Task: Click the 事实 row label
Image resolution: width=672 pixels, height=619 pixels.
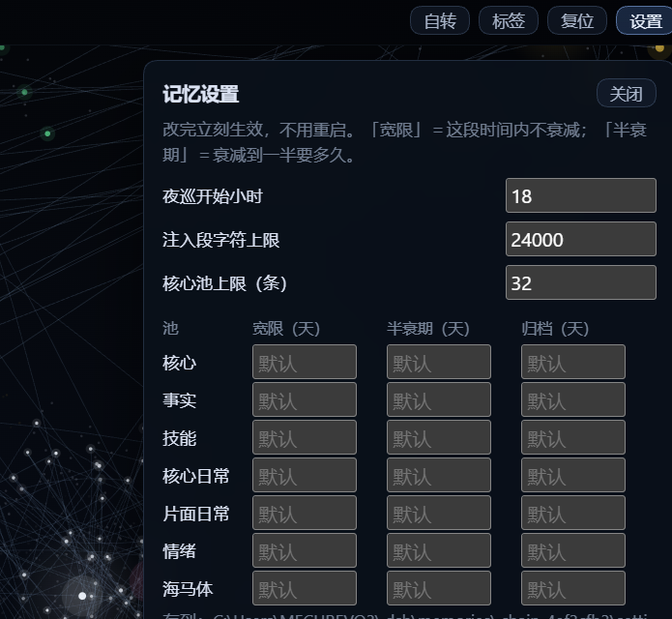Action: pyautogui.click(x=179, y=400)
